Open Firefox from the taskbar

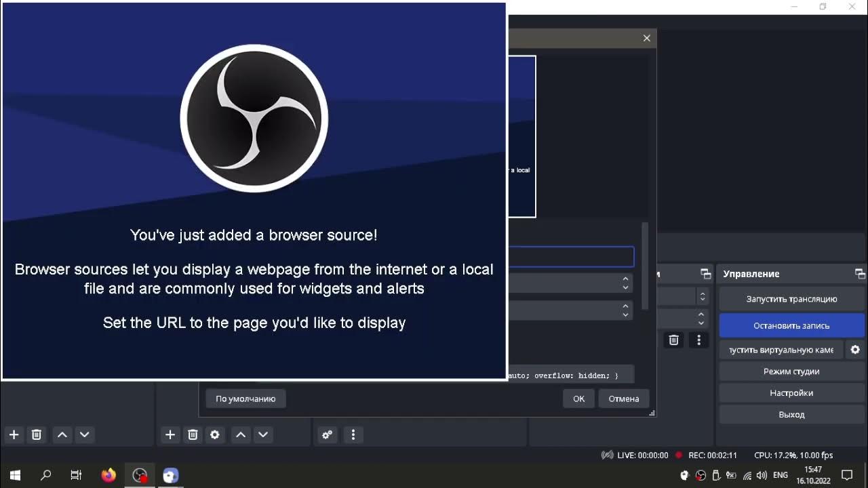coord(108,475)
